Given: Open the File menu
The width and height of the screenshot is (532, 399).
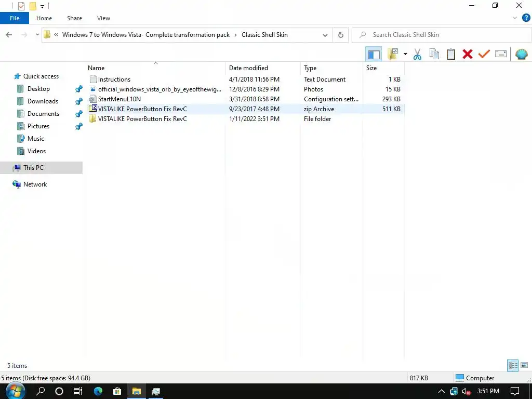Looking at the screenshot, I should [15, 18].
